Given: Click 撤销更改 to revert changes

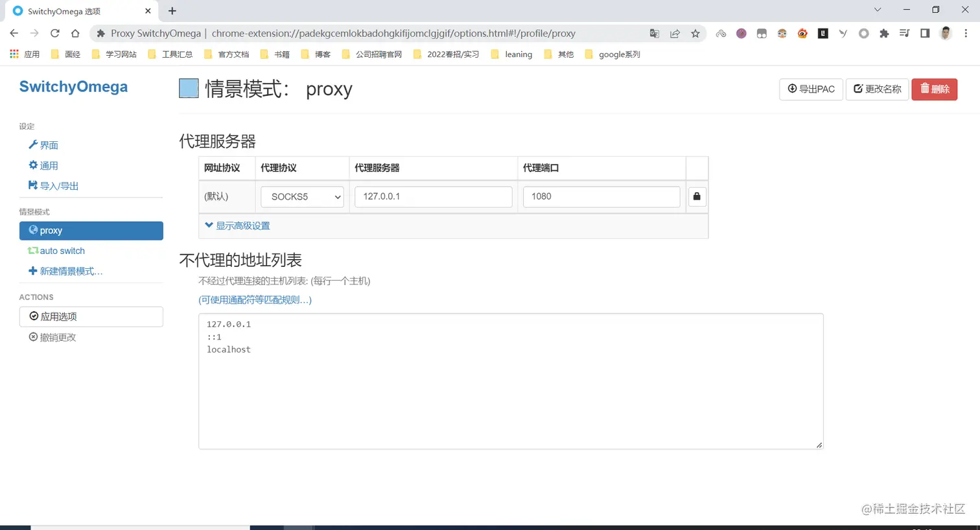Looking at the screenshot, I should tap(52, 337).
